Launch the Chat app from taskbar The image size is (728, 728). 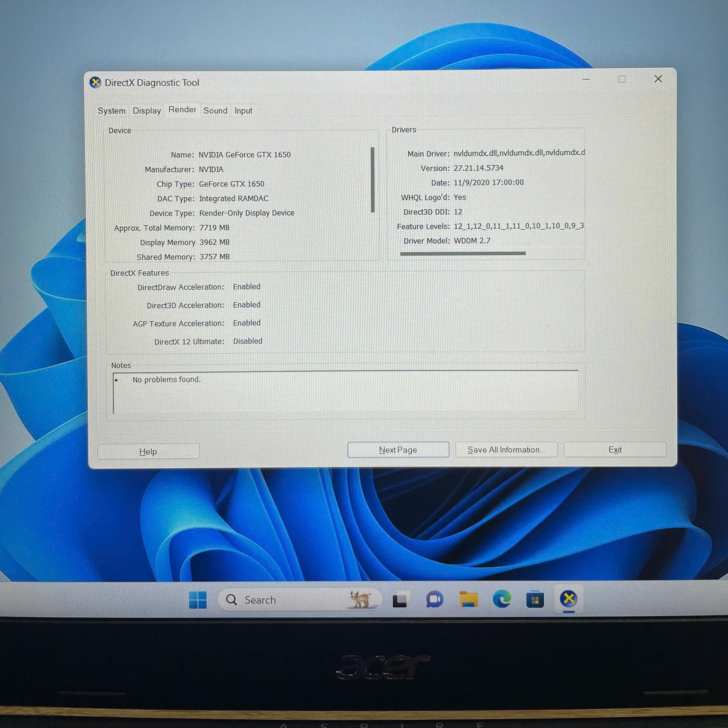tap(435, 600)
